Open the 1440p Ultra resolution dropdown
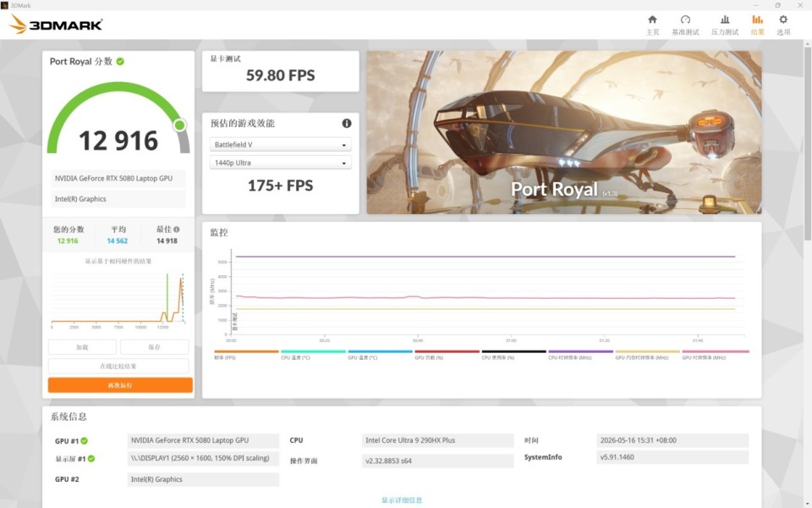The image size is (812, 508). 280,163
